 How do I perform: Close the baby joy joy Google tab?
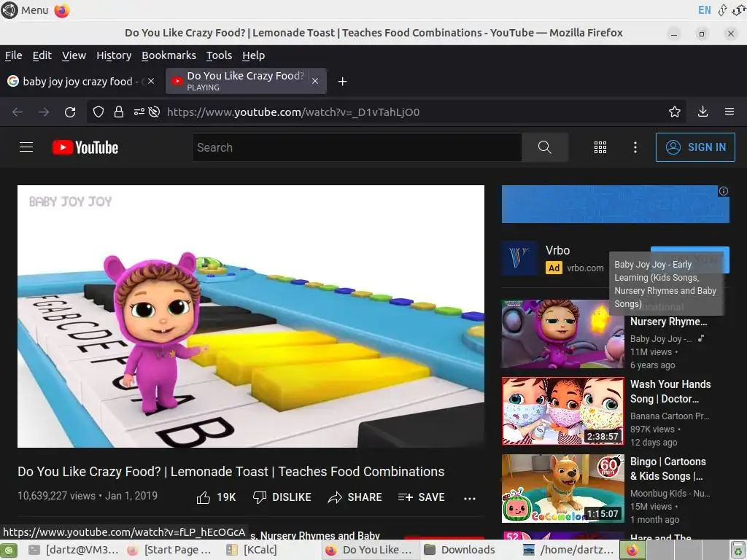pos(151,82)
